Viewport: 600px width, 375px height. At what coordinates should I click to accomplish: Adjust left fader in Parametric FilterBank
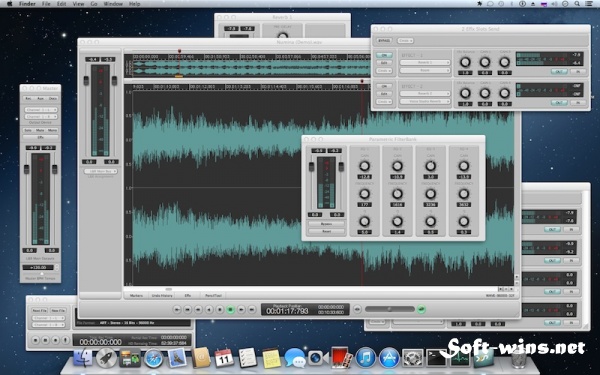coord(311,166)
